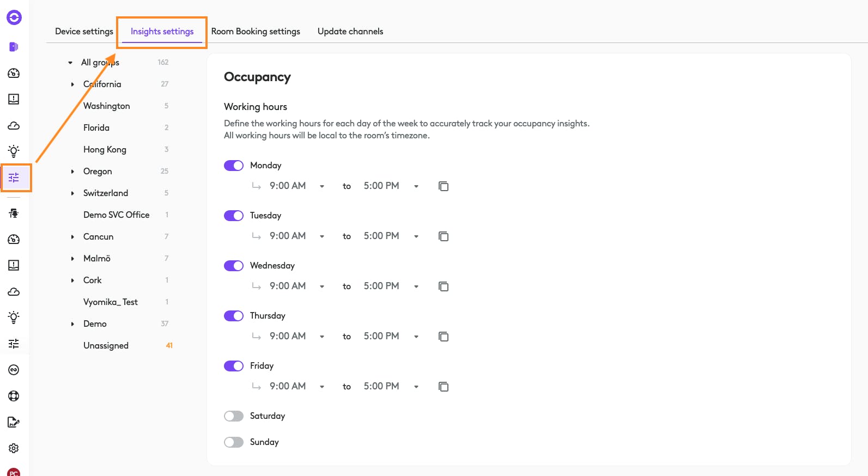
Task: Open the gear settings icon
Action: [14, 448]
